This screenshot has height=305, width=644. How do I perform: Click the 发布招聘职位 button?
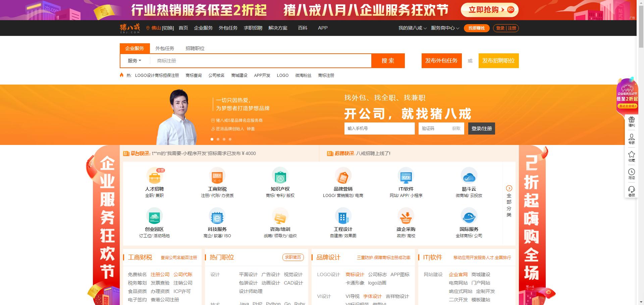pos(498,61)
